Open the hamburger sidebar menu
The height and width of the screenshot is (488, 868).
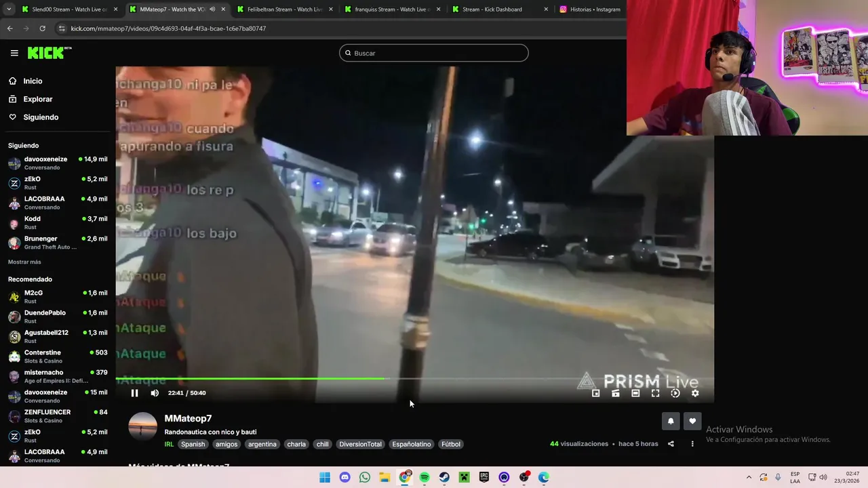tap(14, 53)
